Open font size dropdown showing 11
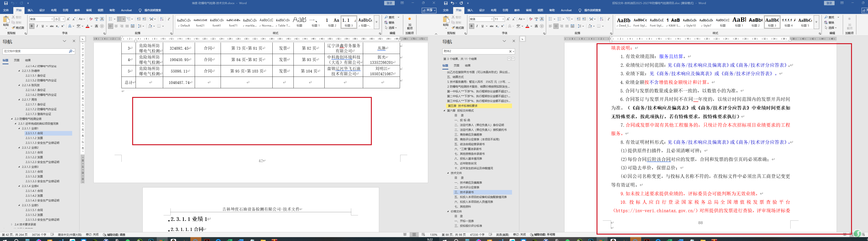868x241 pixels. click(x=503, y=19)
